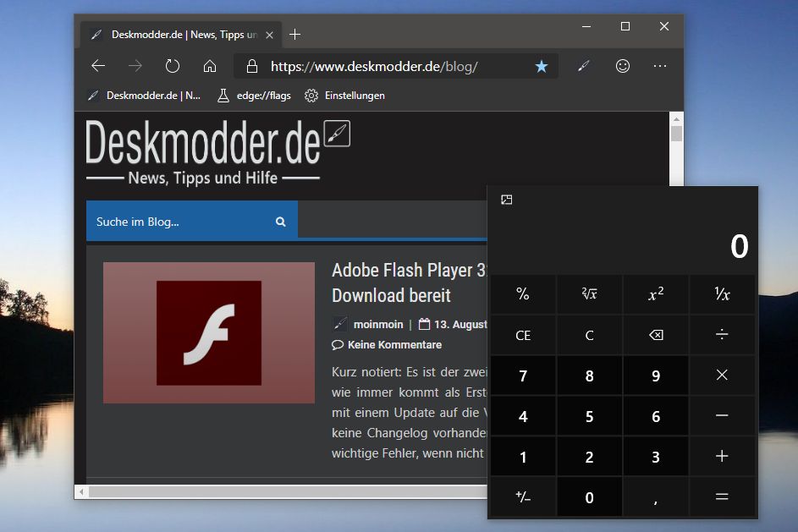
Task: Reload the Deskmodder page
Action: 173,66
